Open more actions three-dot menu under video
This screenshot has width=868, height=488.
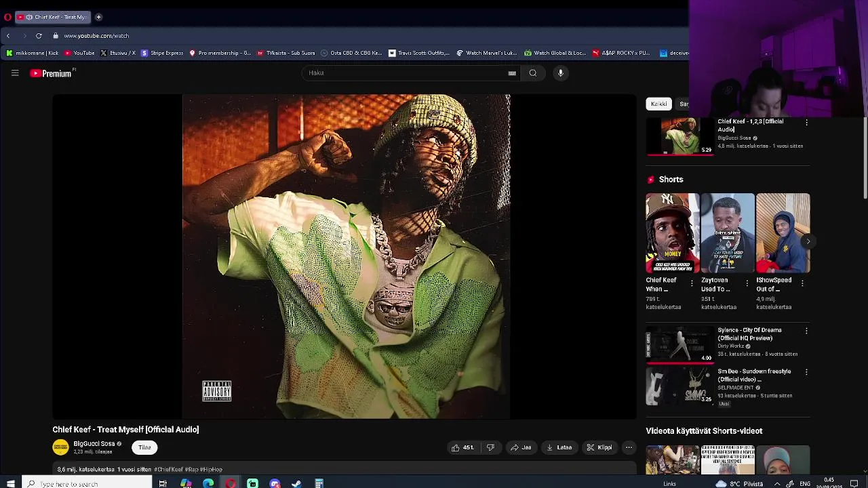(x=629, y=447)
